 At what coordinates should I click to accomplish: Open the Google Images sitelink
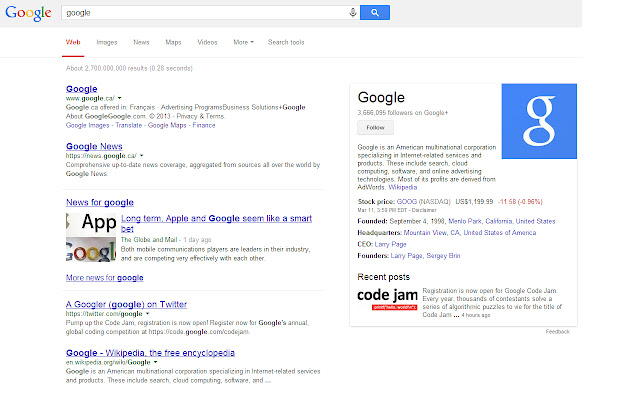(x=87, y=125)
